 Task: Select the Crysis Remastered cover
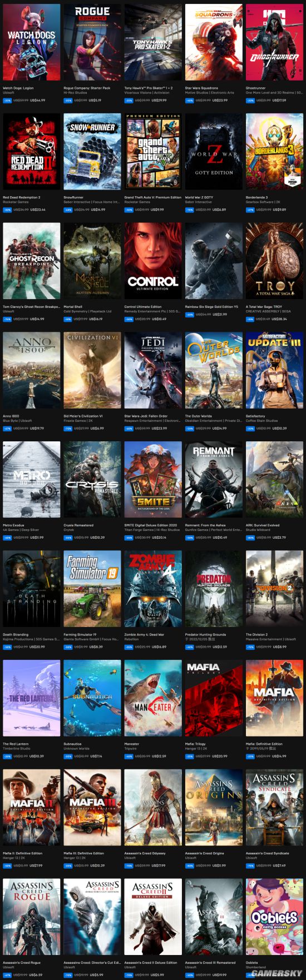pos(92,480)
